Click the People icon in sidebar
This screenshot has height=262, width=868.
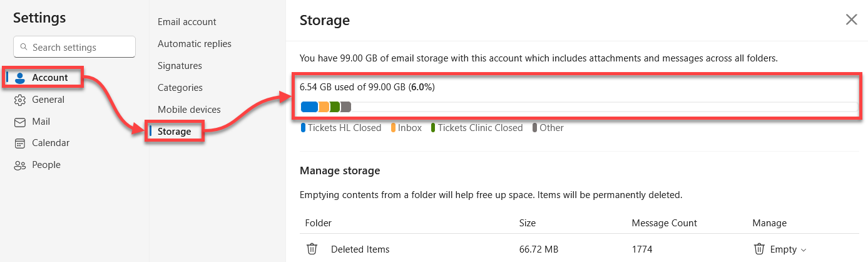(x=20, y=165)
